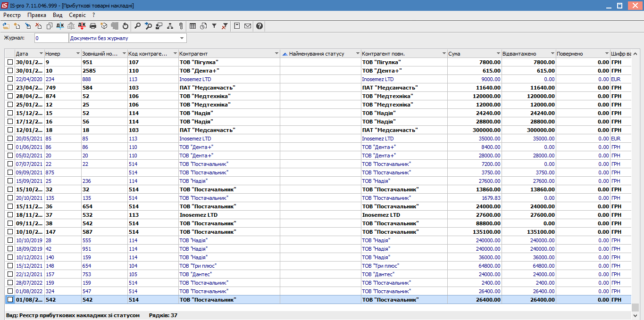Select sum cell 300000.00

[x=474, y=130]
